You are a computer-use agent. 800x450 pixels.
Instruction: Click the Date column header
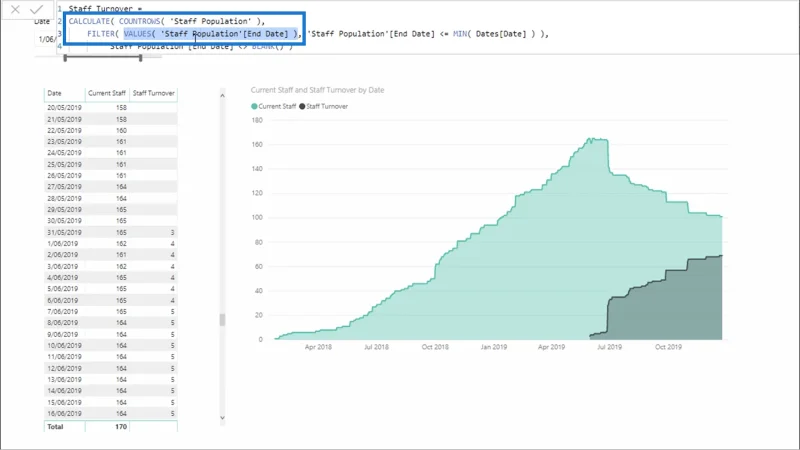tap(54, 93)
